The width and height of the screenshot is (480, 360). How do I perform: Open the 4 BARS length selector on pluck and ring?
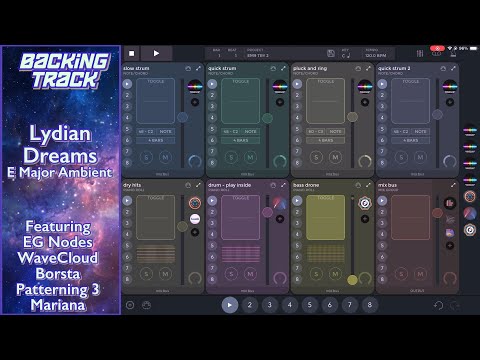[x=326, y=140]
